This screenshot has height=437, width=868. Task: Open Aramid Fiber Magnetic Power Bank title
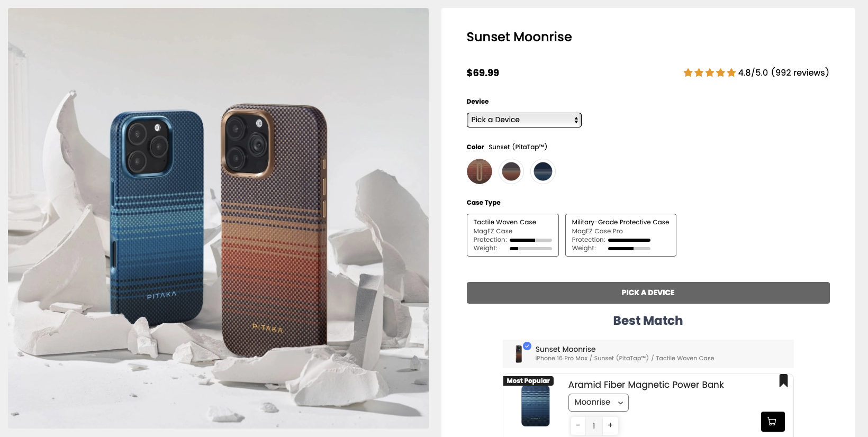coord(646,385)
